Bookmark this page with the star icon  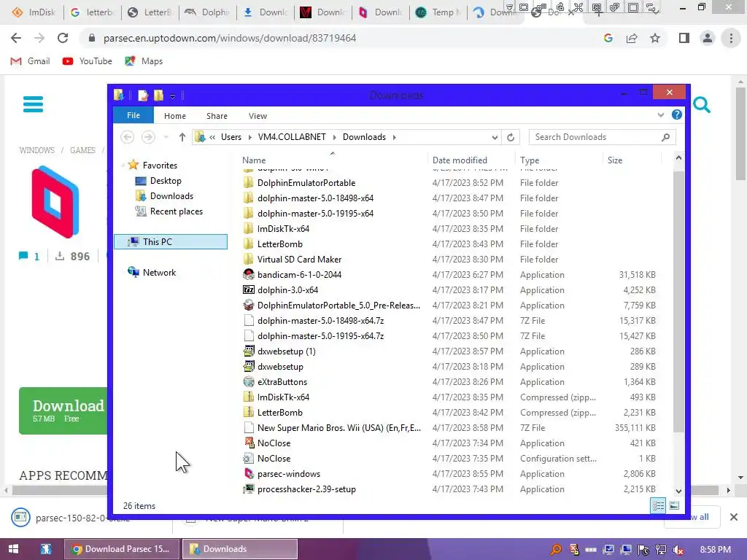(655, 38)
